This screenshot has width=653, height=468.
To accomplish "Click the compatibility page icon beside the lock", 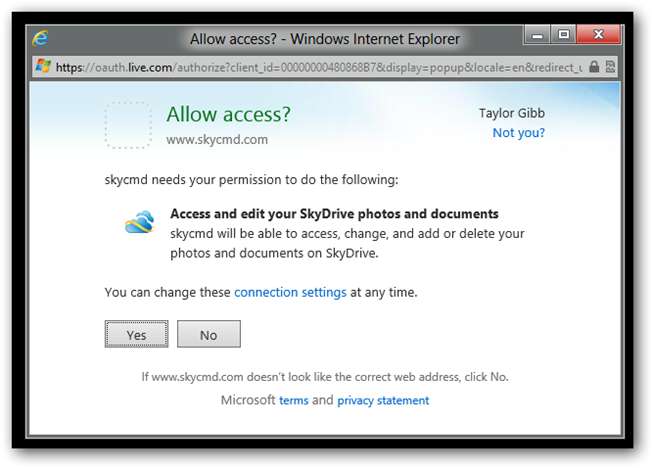I will 610,67.
